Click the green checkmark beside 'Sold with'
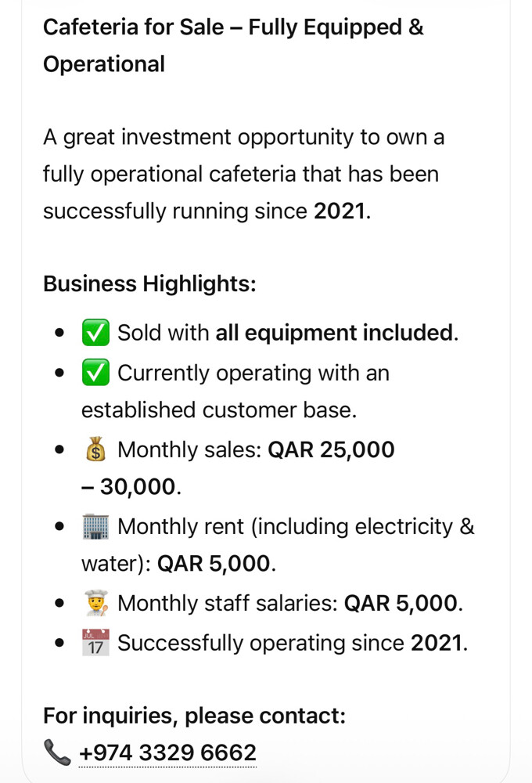 [x=95, y=333]
